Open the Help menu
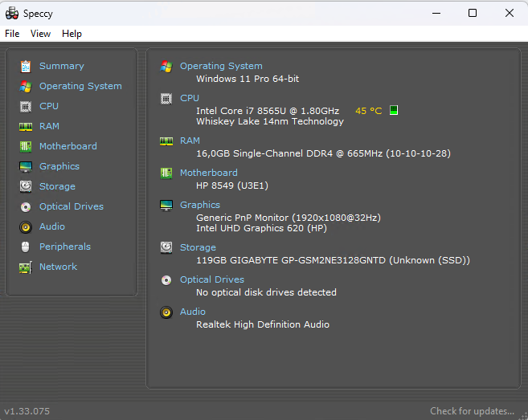This screenshot has height=420, width=528. click(x=72, y=34)
